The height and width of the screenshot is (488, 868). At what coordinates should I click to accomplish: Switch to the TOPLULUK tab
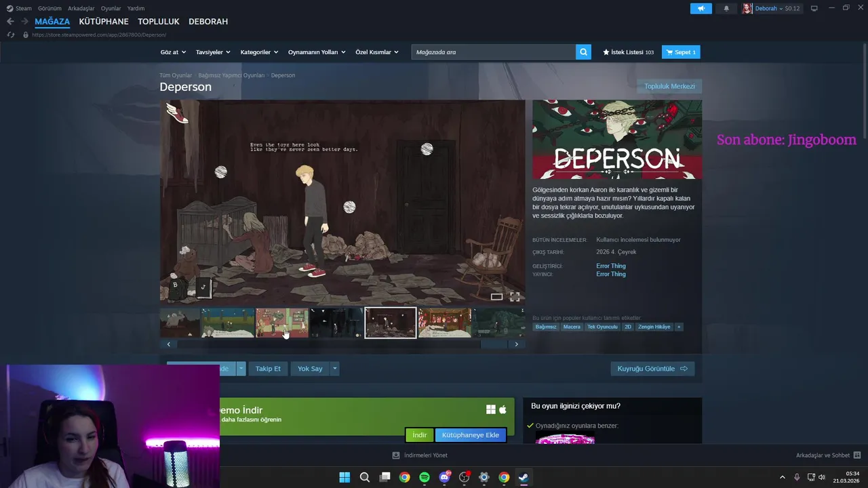[159, 22]
